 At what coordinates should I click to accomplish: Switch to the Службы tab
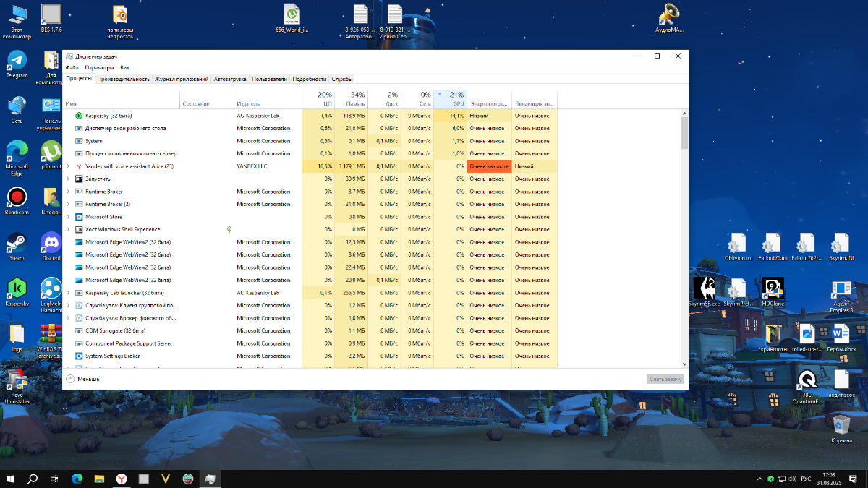tap(342, 79)
